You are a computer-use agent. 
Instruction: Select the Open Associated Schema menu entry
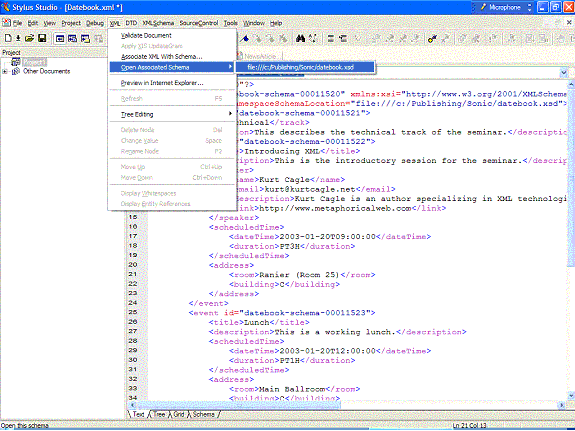point(172,67)
